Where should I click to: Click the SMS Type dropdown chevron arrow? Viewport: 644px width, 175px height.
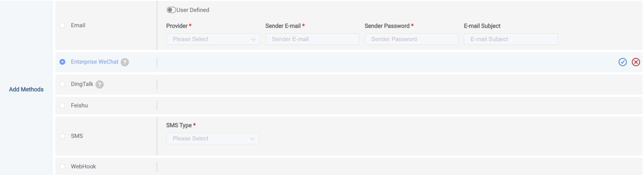click(253, 138)
